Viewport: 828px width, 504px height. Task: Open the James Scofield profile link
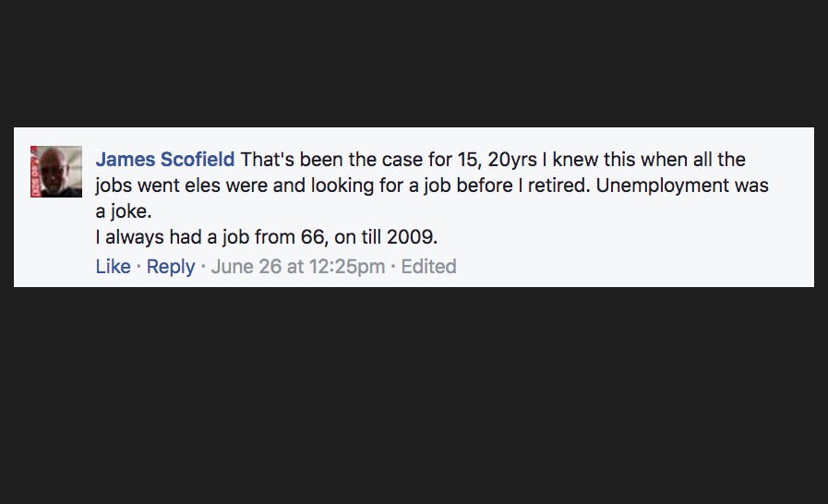[165, 160]
